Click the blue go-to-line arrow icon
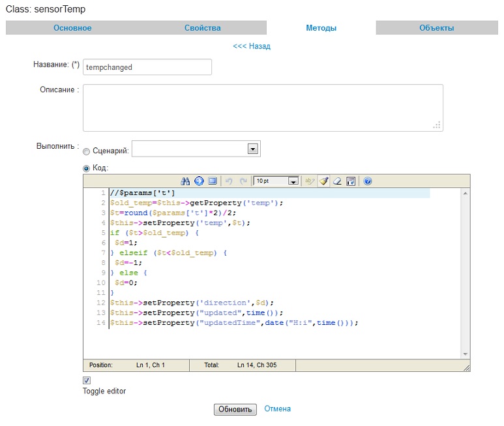Viewport: 504px width, 426px height. tap(199, 181)
